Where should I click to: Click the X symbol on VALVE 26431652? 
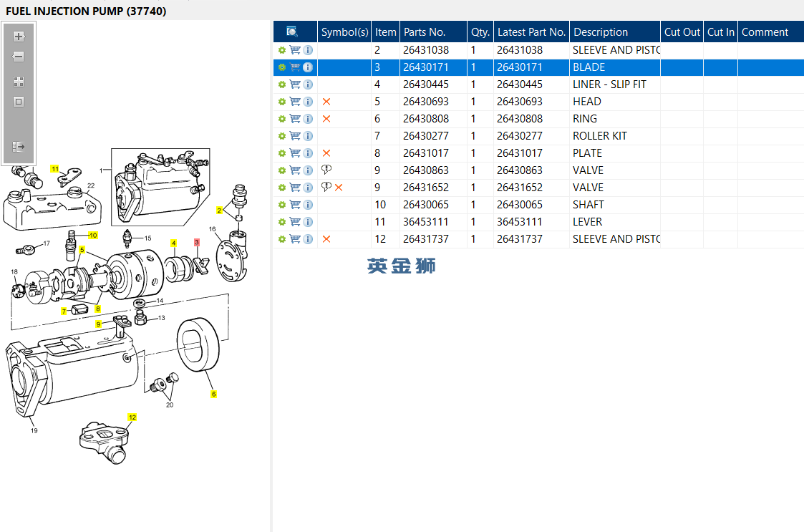pyautogui.click(x=339, y=188)
